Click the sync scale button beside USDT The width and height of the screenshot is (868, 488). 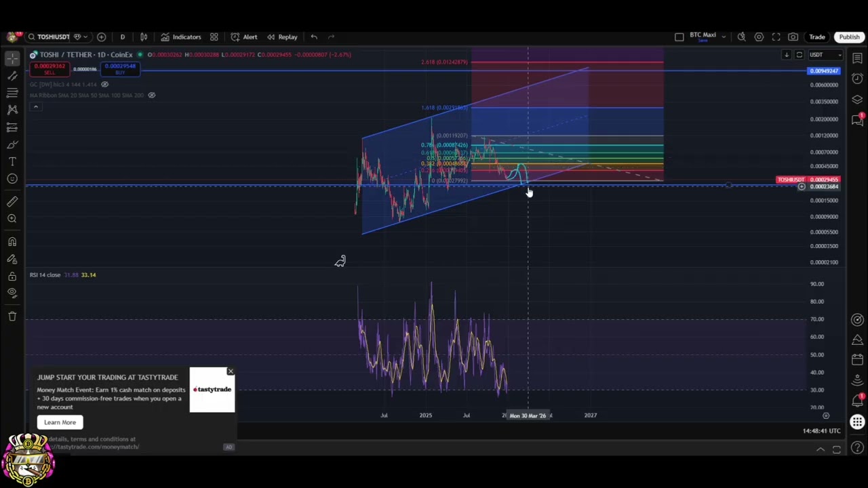tap(799, 55)
